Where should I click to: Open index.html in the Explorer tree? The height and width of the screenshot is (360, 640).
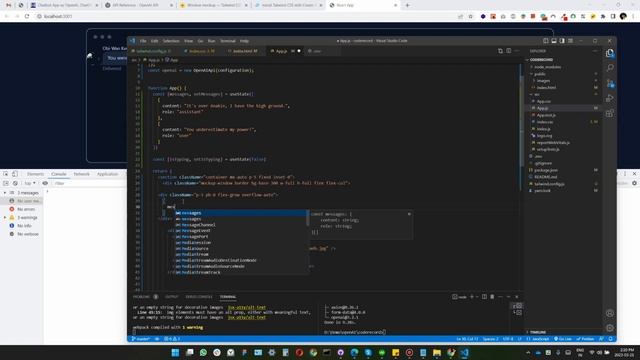coord(546,87)
